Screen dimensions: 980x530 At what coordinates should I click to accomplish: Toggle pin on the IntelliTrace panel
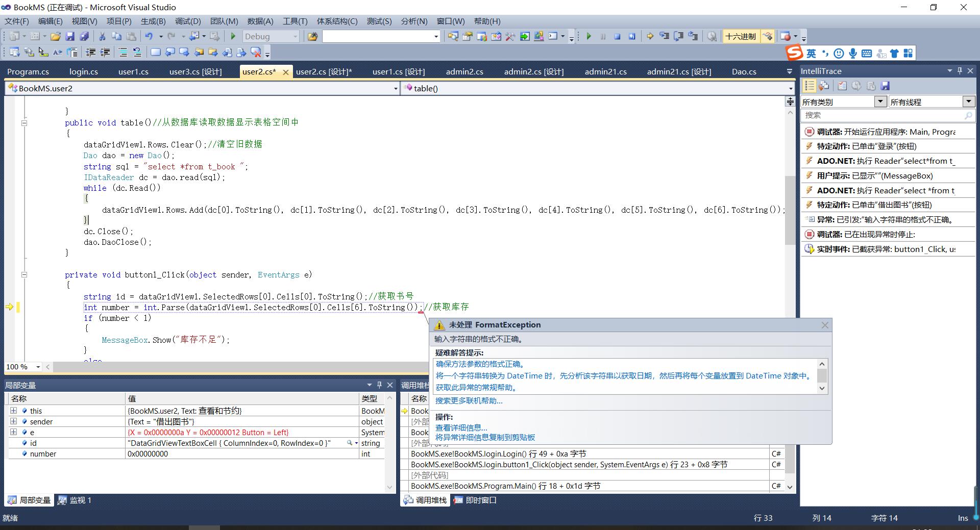click(x=960, y=71)
